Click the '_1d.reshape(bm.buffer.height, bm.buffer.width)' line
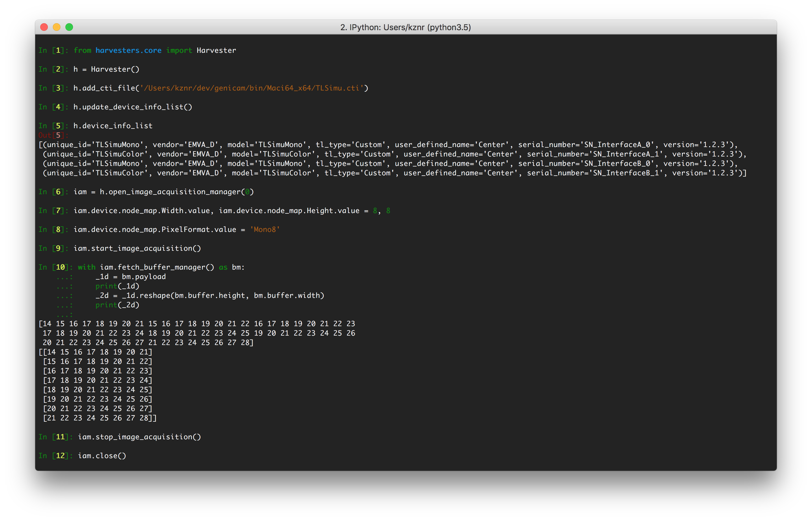Image resolution: width=812 pixels, height=521 pixels. point(210,296)
